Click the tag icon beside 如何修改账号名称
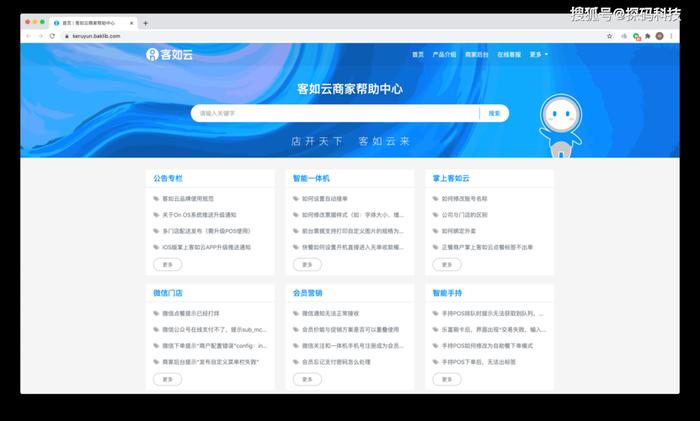 click(435, 199)
